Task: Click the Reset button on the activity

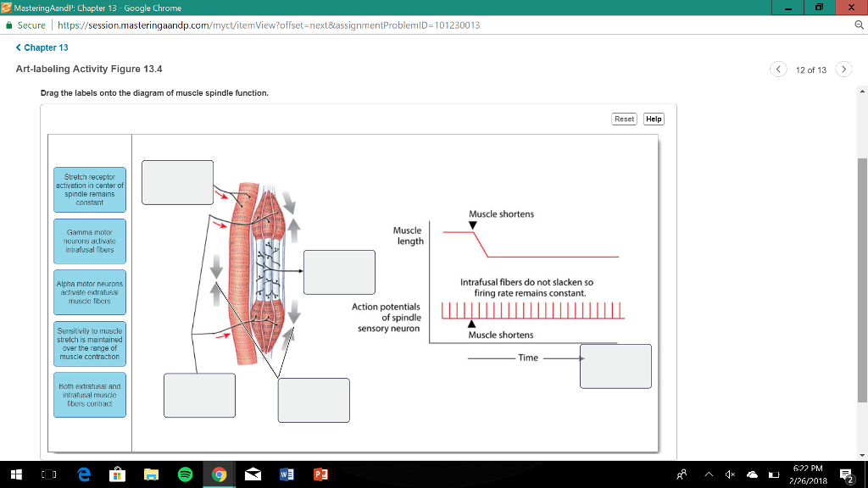Action: (624, 119)
